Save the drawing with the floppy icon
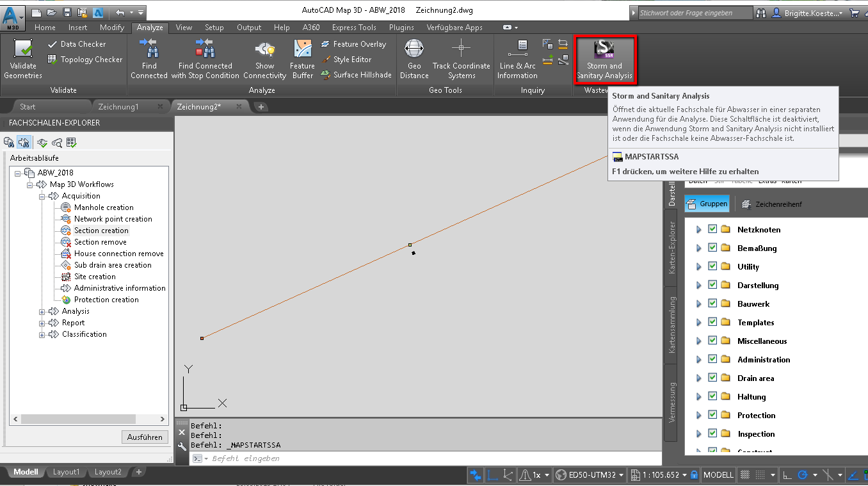Image resolution: width=868 pixels, height=486 pixels. coord(67,12)
